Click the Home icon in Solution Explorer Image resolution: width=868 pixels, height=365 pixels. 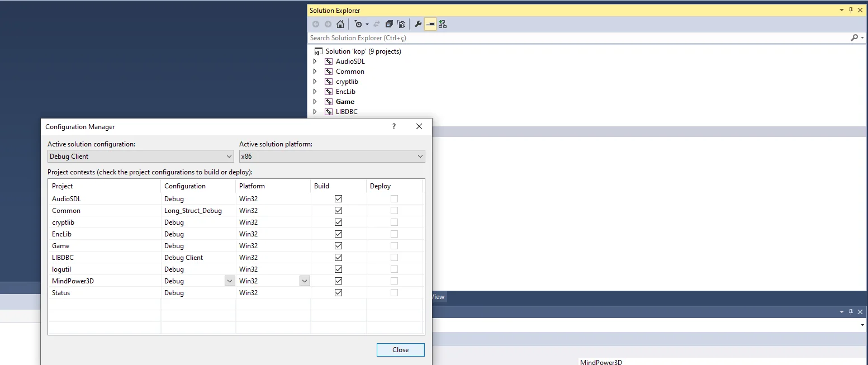[x=340, y=24]
